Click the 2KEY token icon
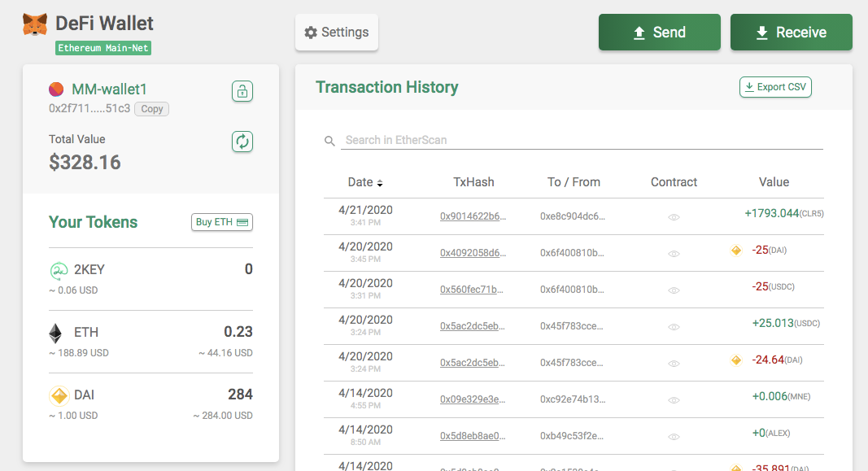The height and width of the screenshot is (471, 868). click(x=58, y=270)
